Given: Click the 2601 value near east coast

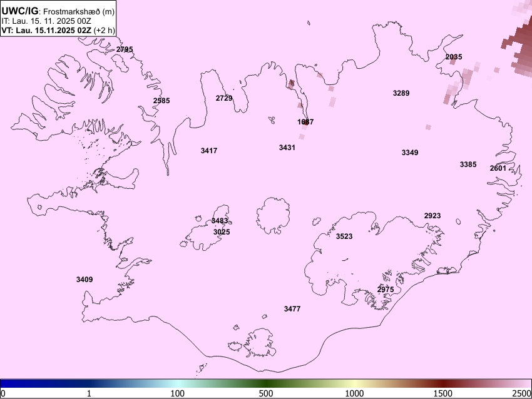Looking at the screenshot, I should coord(498,168).
